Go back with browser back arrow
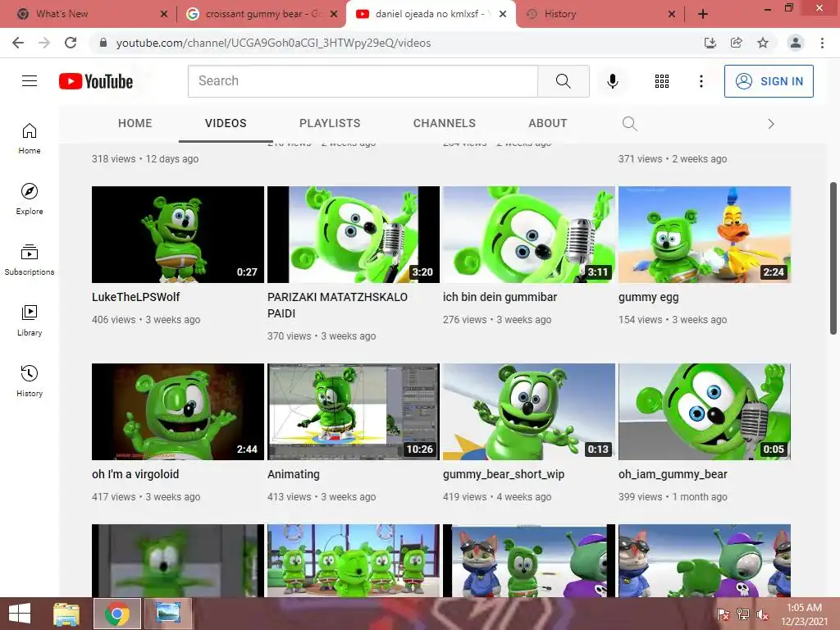 click(x=18, y=43)
